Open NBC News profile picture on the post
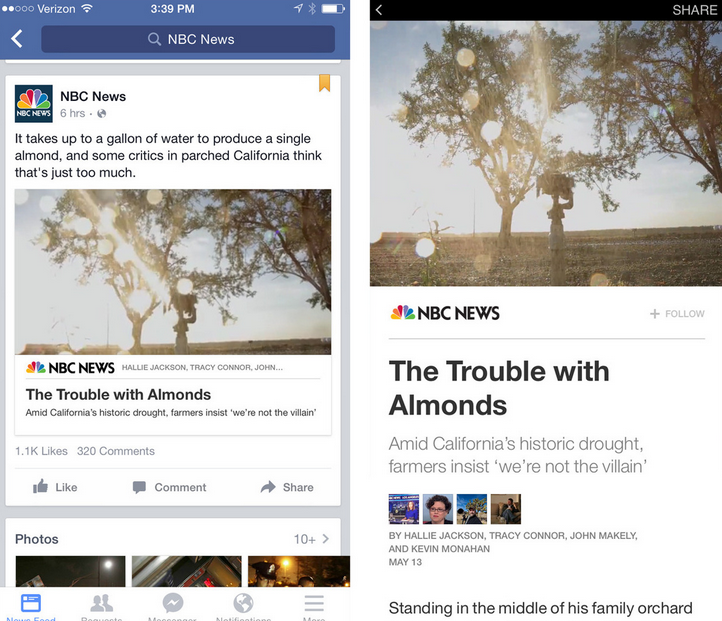Viewport: 722px width, 621px height. (34, 104)
